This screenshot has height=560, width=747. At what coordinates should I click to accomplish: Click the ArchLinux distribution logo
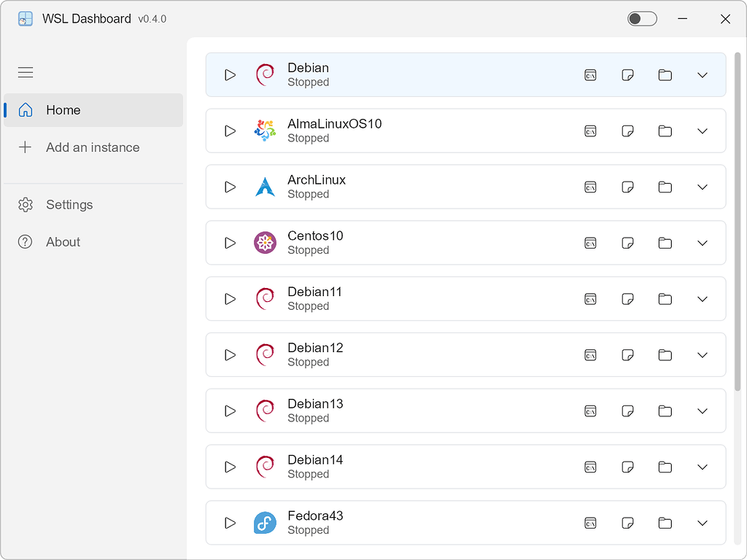265,187
